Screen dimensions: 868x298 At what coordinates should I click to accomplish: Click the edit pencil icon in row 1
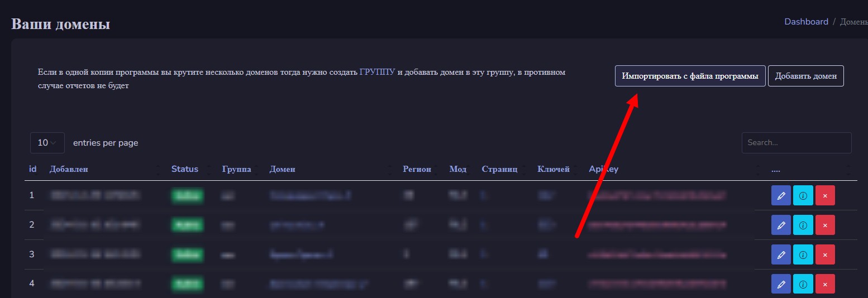(x=780, y=196)
